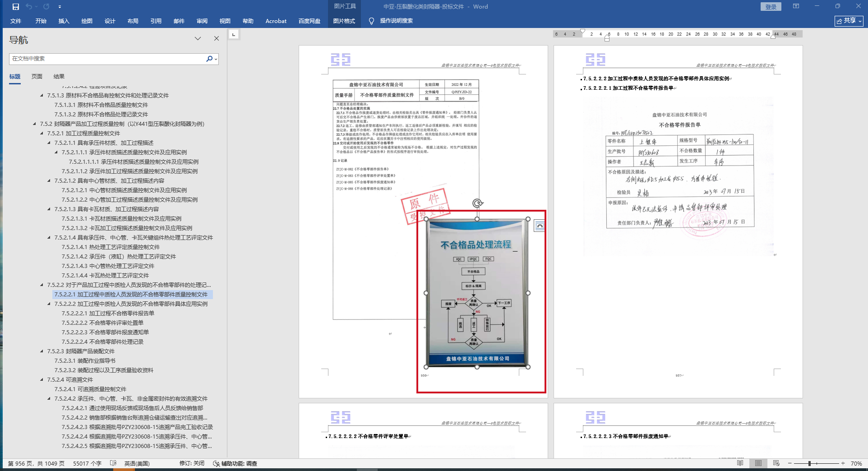Image resolution: width=868 pixels, height=471 pixels.
Task: Go to heading 7.5.2.1.4.1 热处理工艺评定质量控制文件
Action: point(111,247)
